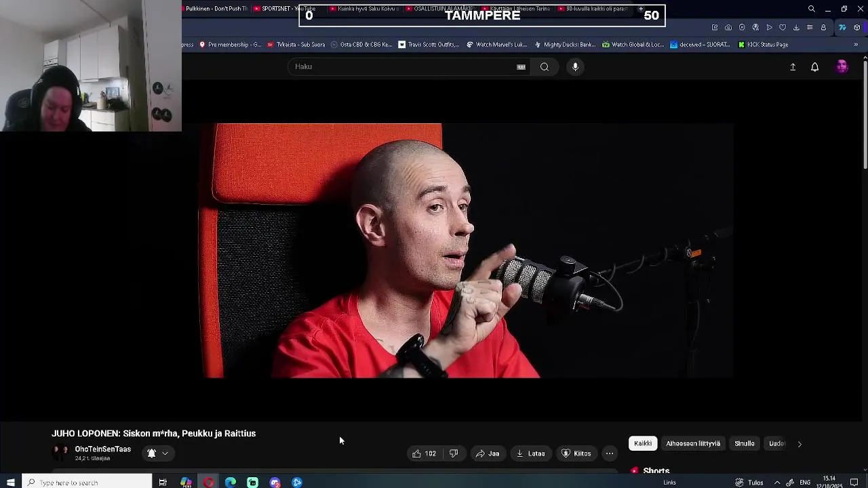Click the video title JUHO LOPONEN
The width and height of the screenshot is (868, 488).
pos(154,433)
